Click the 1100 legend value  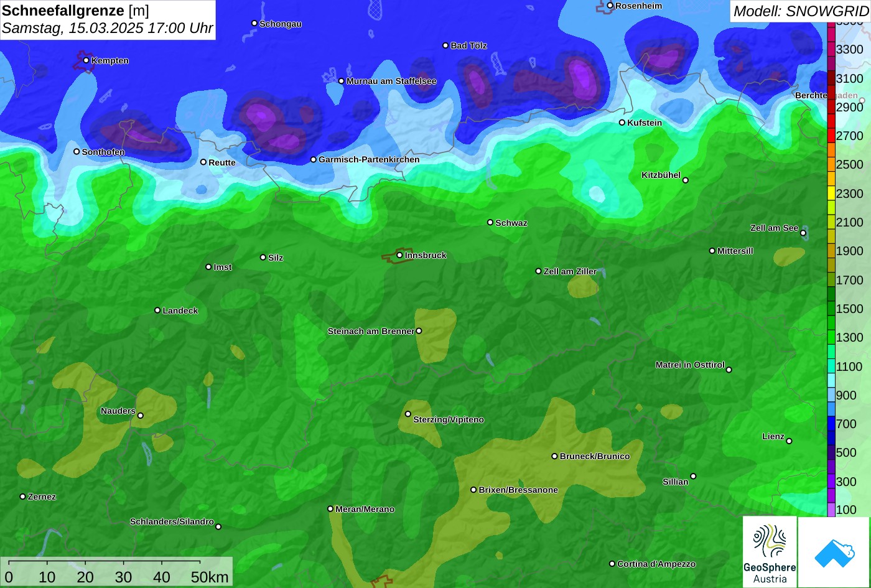[850, 366]
